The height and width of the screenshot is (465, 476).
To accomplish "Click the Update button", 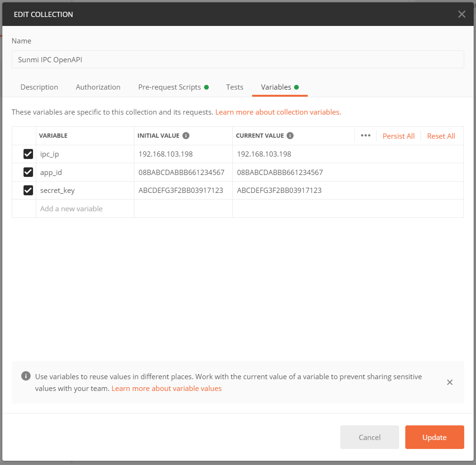I will tap(435, 437).
